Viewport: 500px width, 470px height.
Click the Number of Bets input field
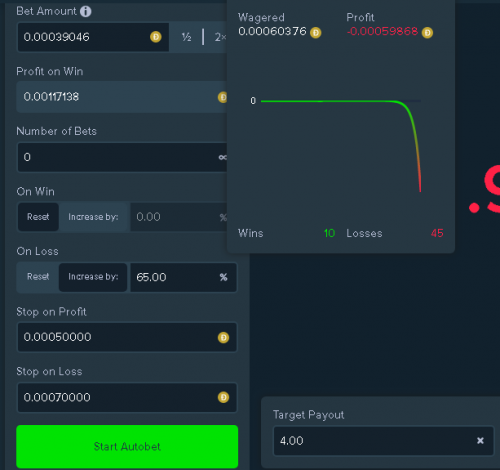122,157
